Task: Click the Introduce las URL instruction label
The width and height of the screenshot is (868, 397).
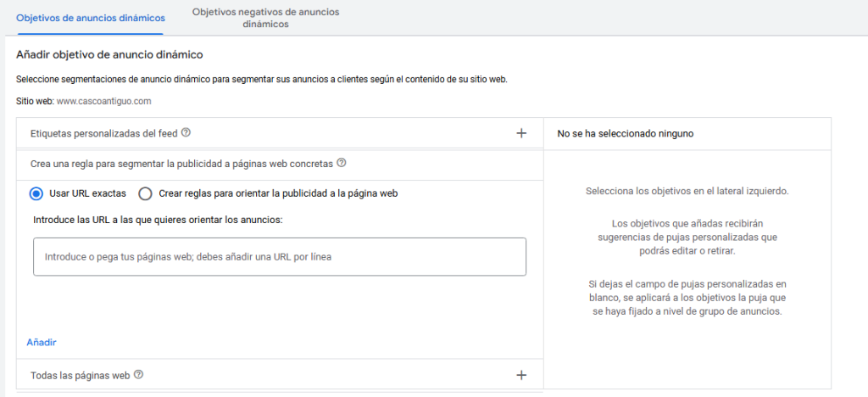Action: 158,220
